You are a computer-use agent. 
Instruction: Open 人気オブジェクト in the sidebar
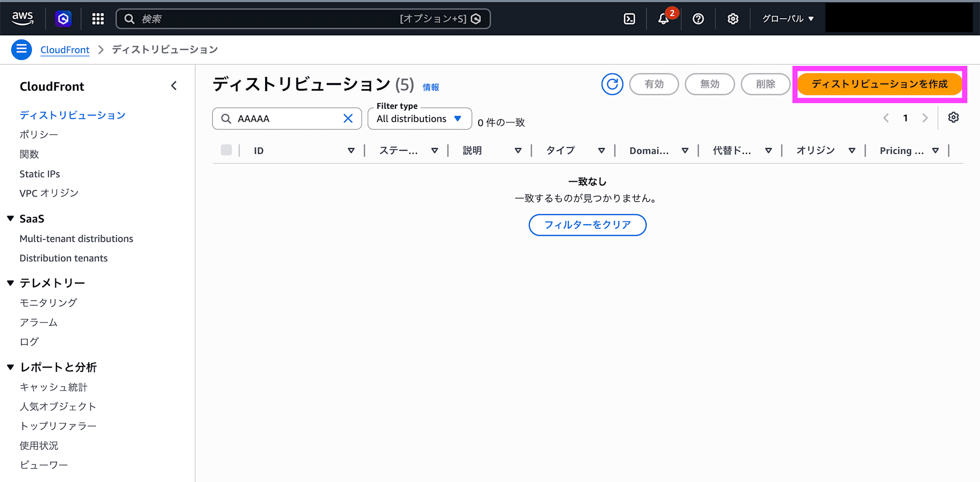[58, 407]
